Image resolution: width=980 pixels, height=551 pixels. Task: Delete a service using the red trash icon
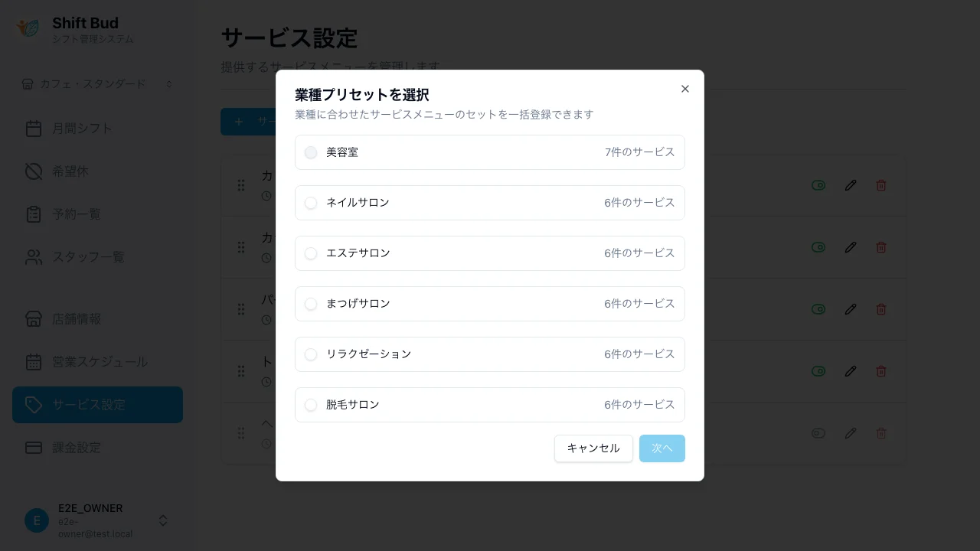coord(881,185)
